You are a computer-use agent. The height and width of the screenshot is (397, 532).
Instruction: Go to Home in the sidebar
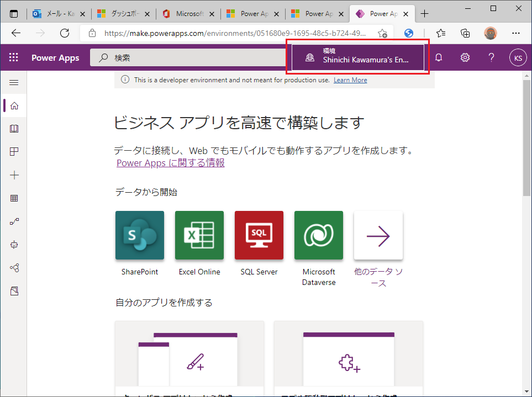pos(14,106)
